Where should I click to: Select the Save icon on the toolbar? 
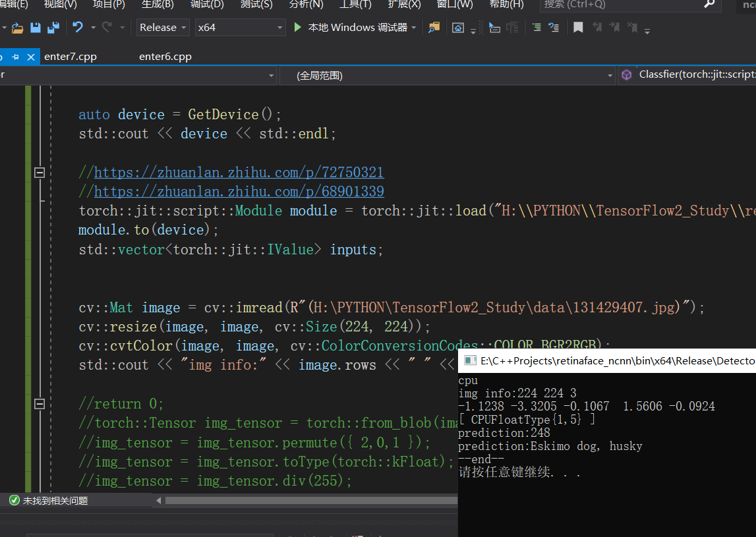36,27
